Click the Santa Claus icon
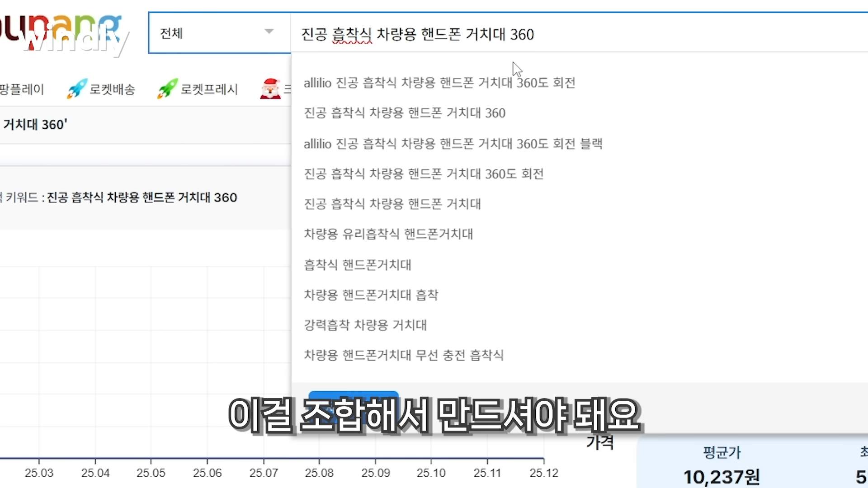Viewport: 868px width, 488px height. (270, 89)
